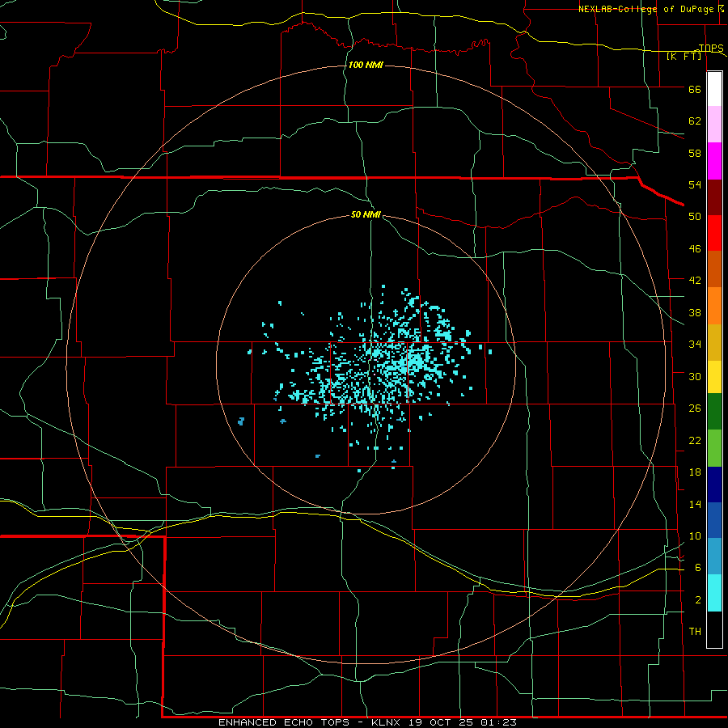Click the "TOPS" legend title
This screenshot has height=728, width=728.
pyautogui.click(x=711, y=48)
